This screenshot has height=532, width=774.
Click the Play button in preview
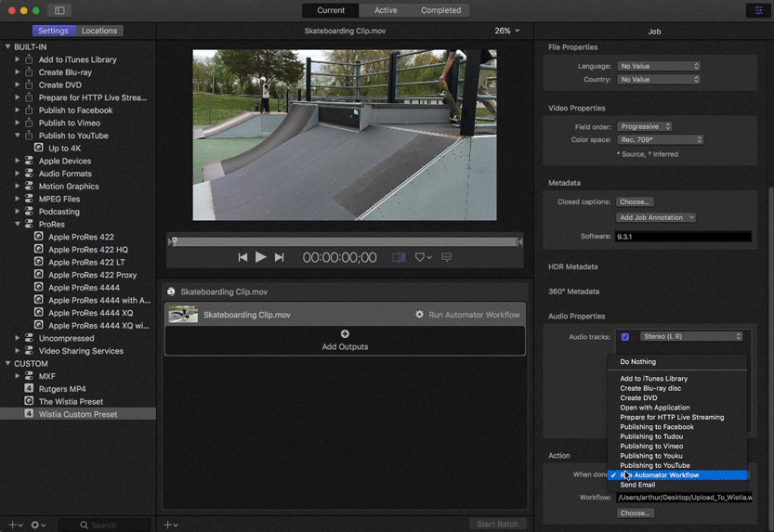(261, 257)
